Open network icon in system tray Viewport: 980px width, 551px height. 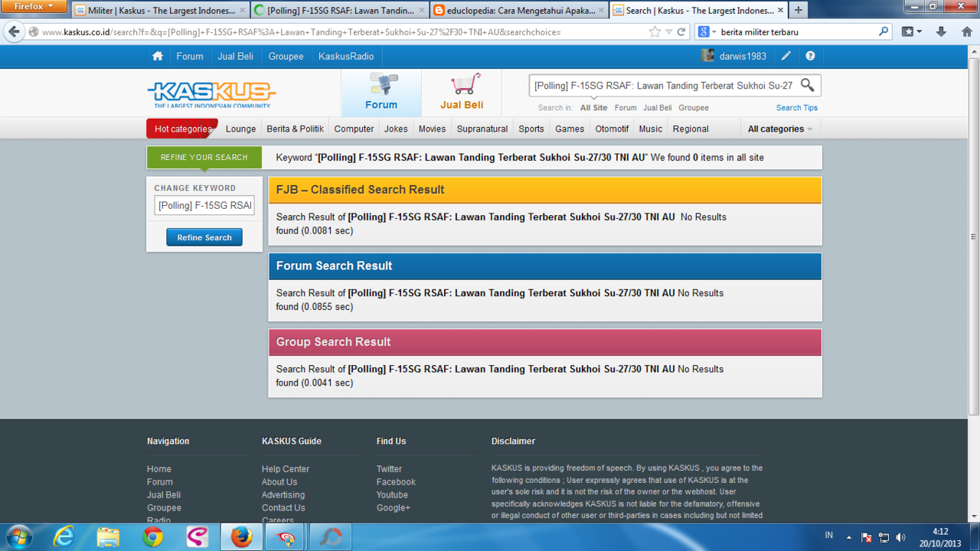884,537
